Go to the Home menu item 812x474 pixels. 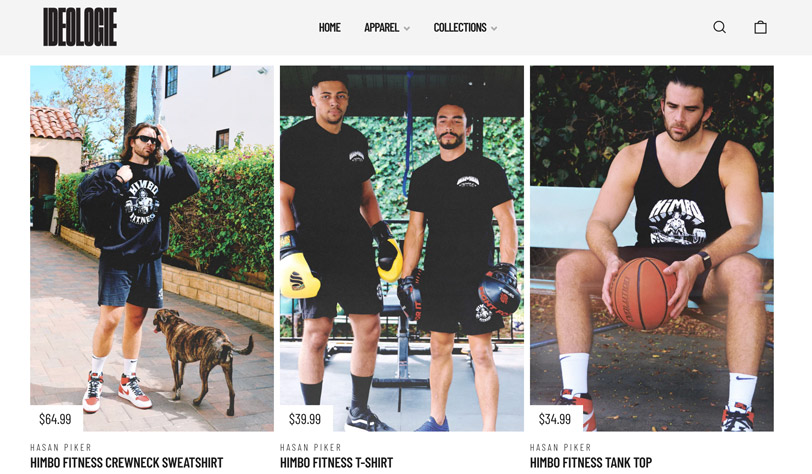coord(329,27)
